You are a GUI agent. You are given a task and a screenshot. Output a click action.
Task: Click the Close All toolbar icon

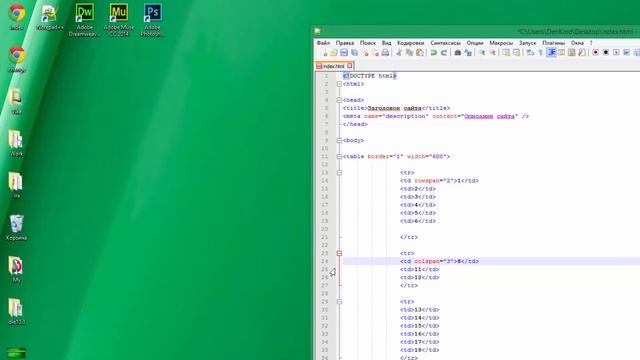tap(375, 53)
